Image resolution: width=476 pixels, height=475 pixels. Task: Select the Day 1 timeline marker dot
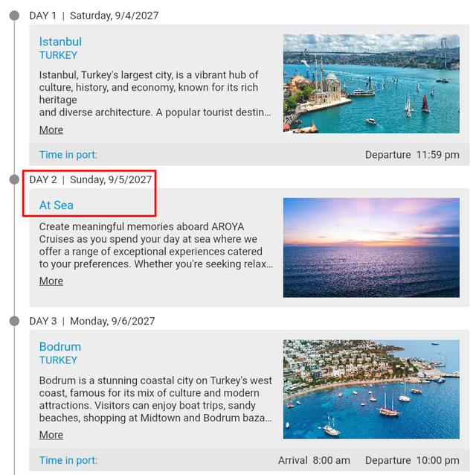[x=14, y=16]
